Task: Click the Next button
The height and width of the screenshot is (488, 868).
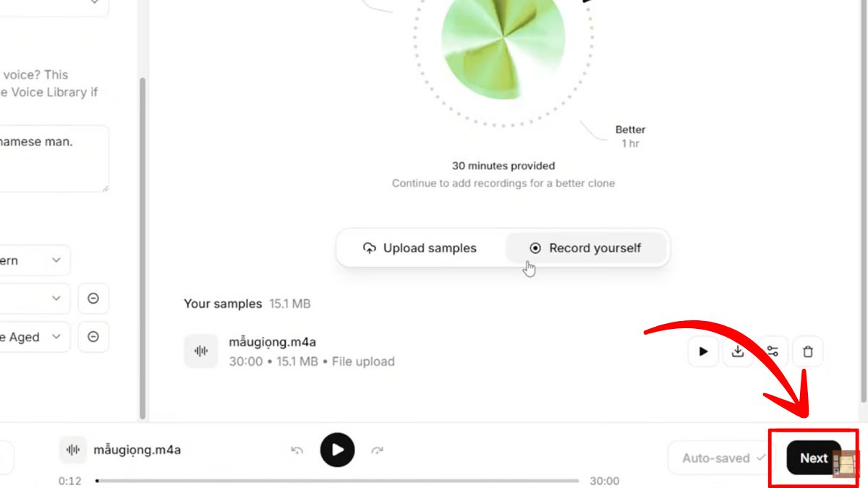Action: 814,458
